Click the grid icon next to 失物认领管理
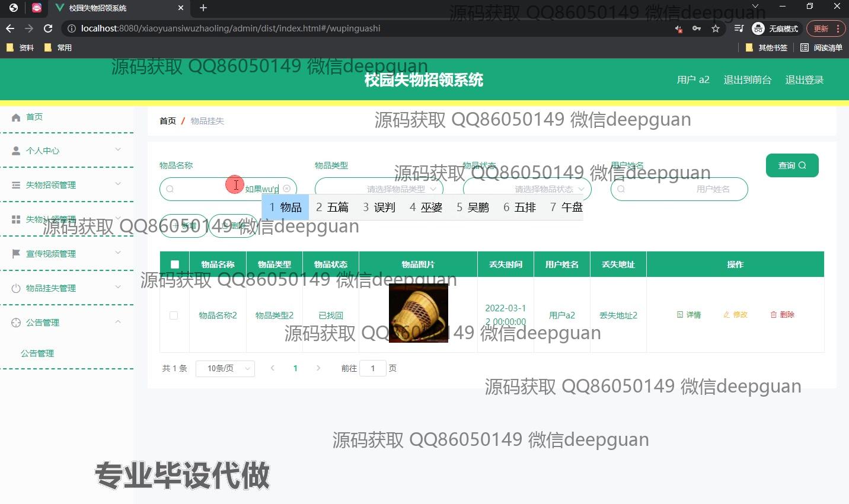This screenshot has width=849, height=504. click(15, 219)
